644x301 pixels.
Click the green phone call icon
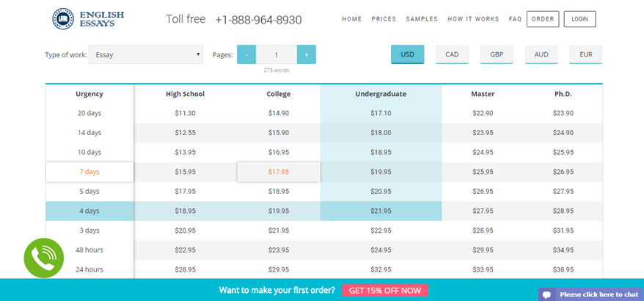pos(44,258)
